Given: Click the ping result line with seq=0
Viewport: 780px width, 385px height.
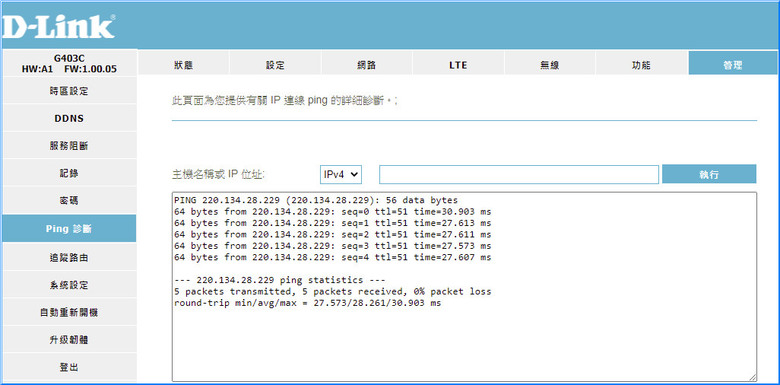Looking at the screenshot, I should 333,211.
